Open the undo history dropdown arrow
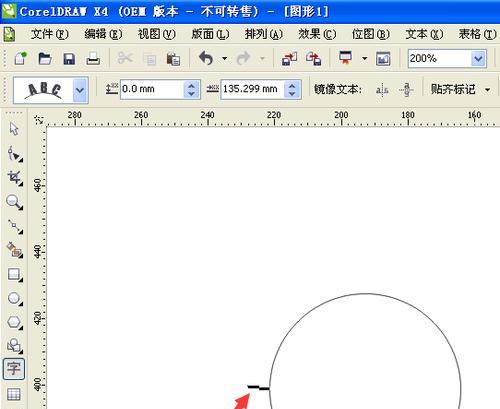 (x=225, y=59)
